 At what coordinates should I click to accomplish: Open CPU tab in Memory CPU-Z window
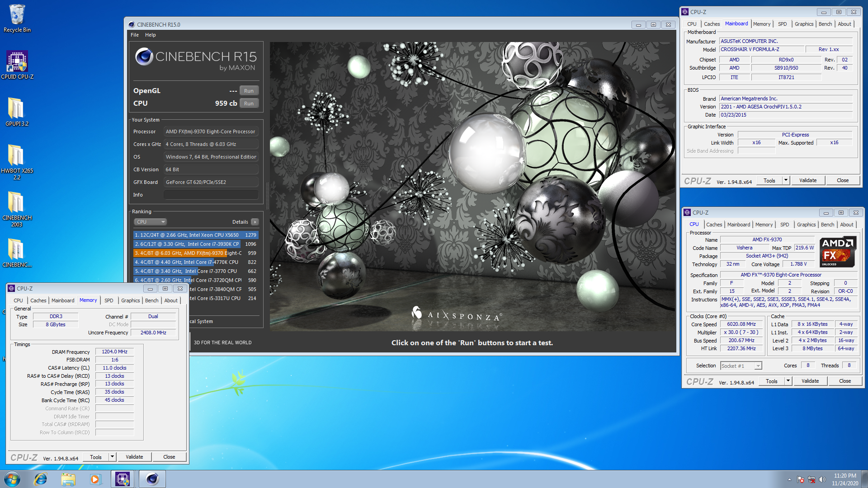click(18, 300)
